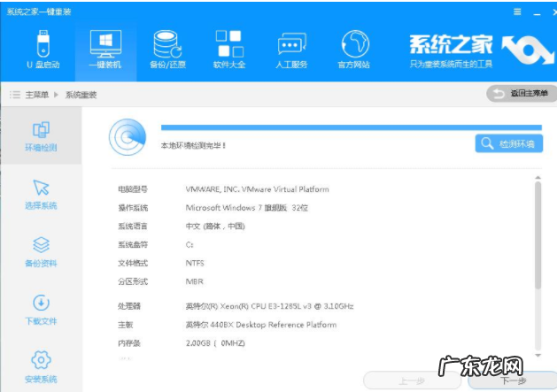Image resolution: width=557 pixels, height=392 pixels.
Task: Click the 操作系统 label
Action: pos(133,208)
